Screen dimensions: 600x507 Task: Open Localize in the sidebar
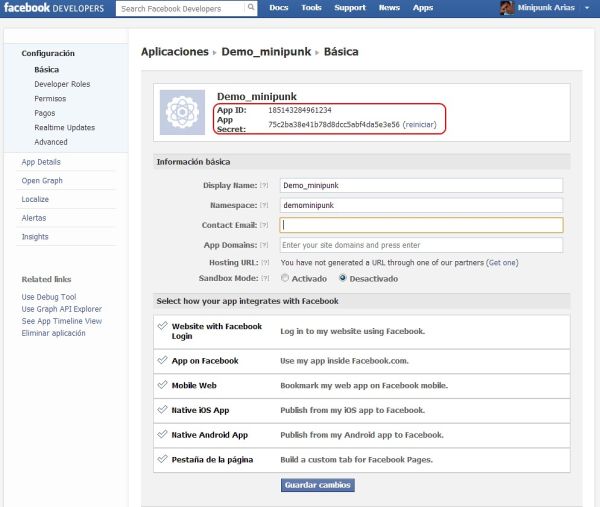point(35,199)
